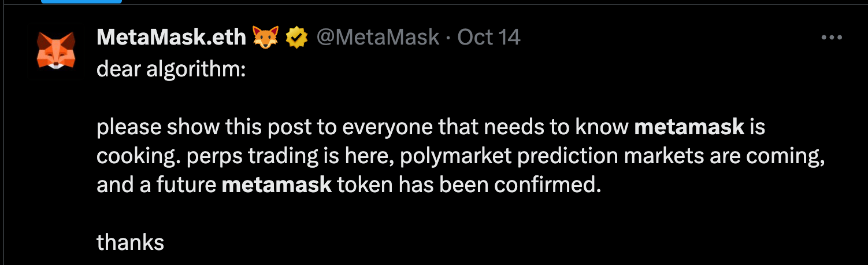Click the three-dot more options icon
The image size is (868, 265).
click(x=831, y=38)
